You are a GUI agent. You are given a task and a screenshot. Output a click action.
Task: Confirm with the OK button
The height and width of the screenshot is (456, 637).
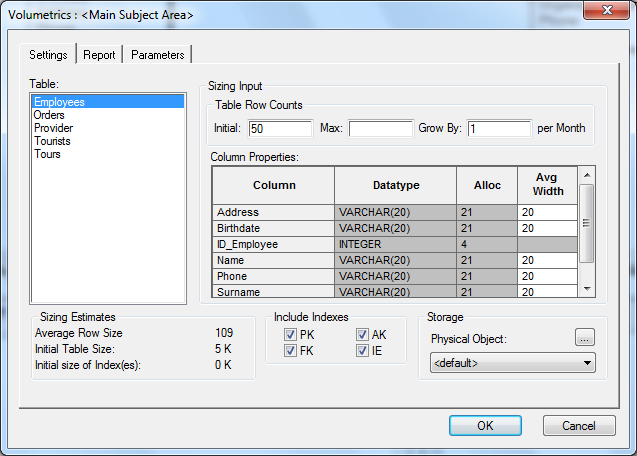coord(485,426)
